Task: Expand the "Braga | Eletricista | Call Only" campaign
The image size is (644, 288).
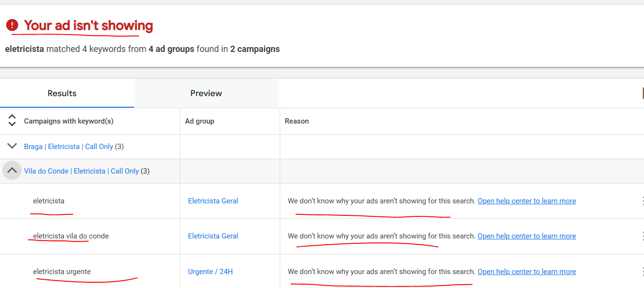Action: [12, 146]
